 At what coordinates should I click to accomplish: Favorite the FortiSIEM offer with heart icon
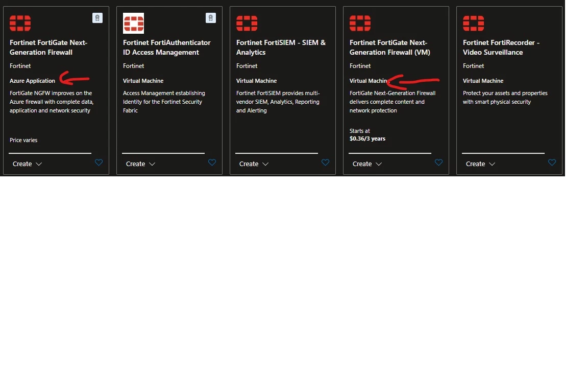click(x=325, y=163)
